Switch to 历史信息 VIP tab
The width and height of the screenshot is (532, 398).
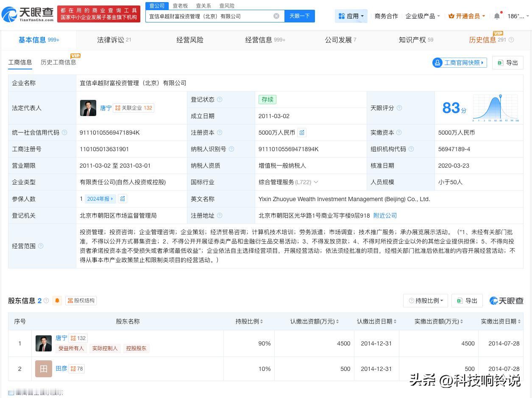(487, 40)
